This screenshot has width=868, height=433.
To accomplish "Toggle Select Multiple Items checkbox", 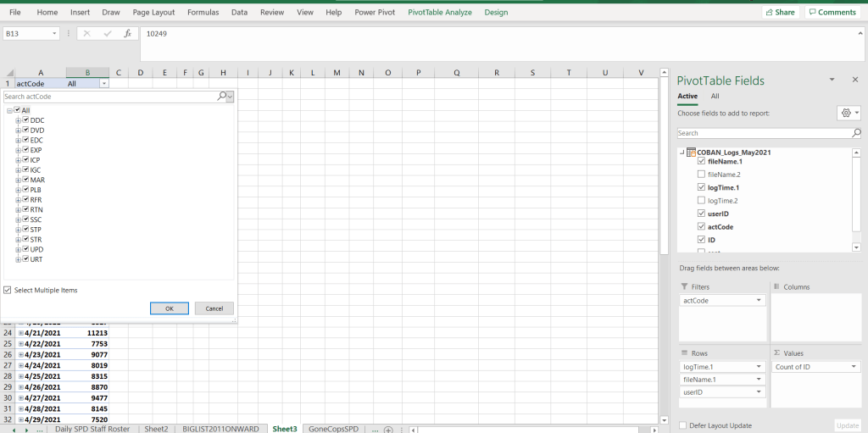I will tap(8, 290).
